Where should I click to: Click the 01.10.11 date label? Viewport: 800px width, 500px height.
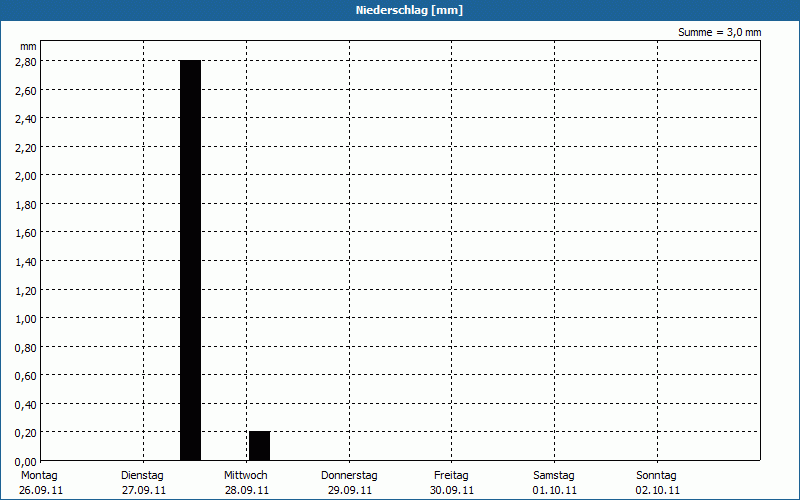[555, 491]
